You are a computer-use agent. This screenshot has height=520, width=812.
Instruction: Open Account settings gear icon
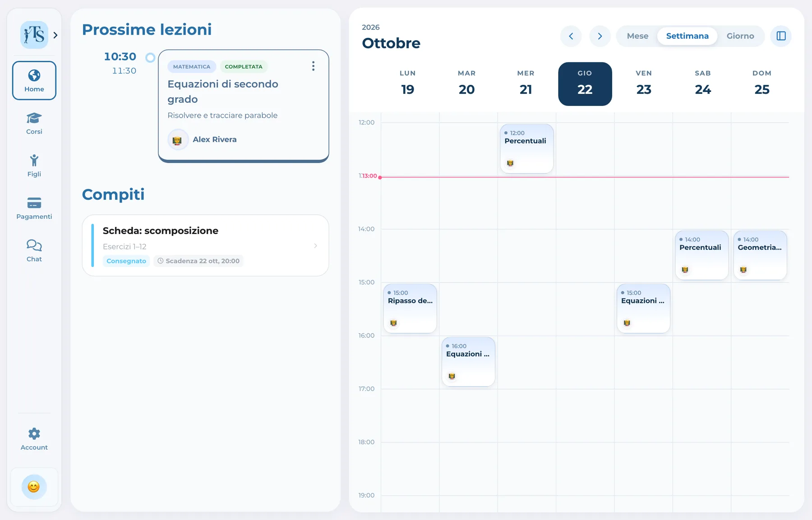tap(34, 434)
